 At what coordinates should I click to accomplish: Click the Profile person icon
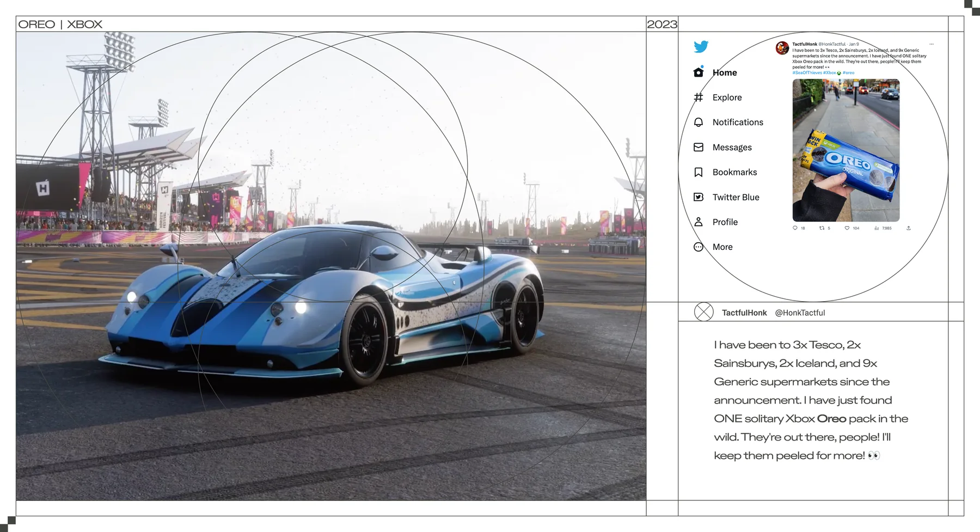699,222
